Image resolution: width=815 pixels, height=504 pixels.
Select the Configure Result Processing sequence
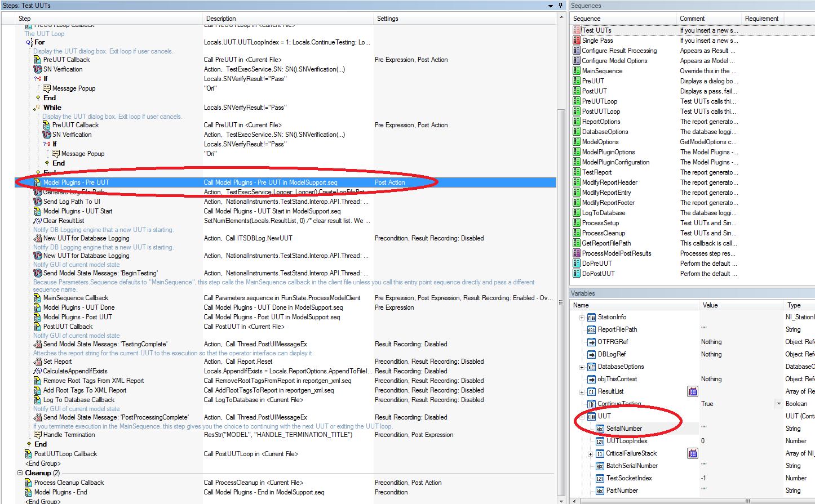pos(619,51)
